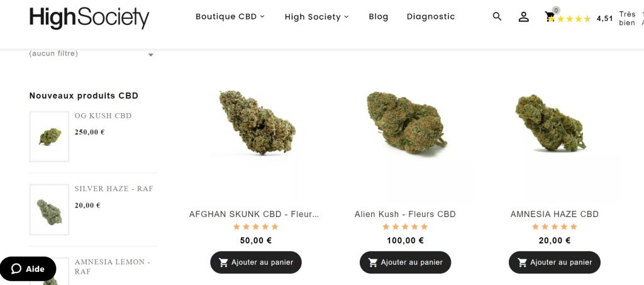Add Alien Kush to cart
This screenshot has height=285, width=644.
pos(406,262)
